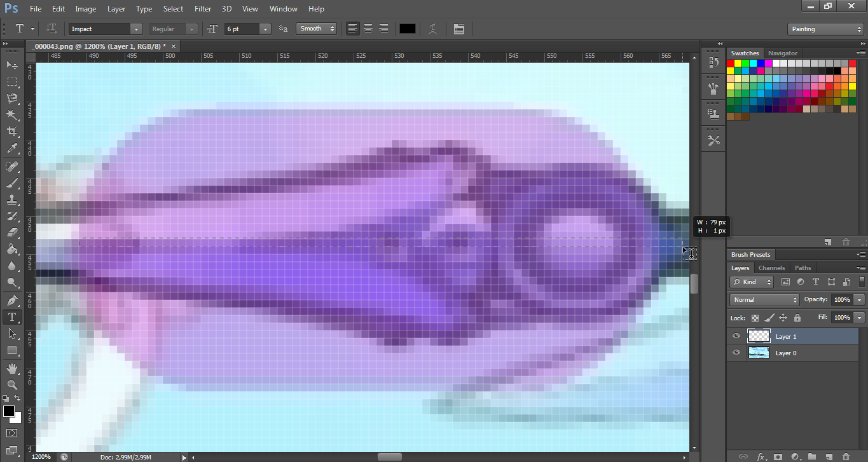Select the Move tool
The image size is (868, 462).
point(12,65)
